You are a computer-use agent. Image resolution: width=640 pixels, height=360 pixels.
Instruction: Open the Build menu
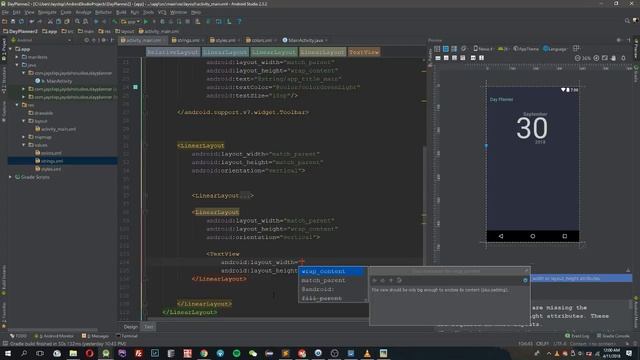point(121,12)
